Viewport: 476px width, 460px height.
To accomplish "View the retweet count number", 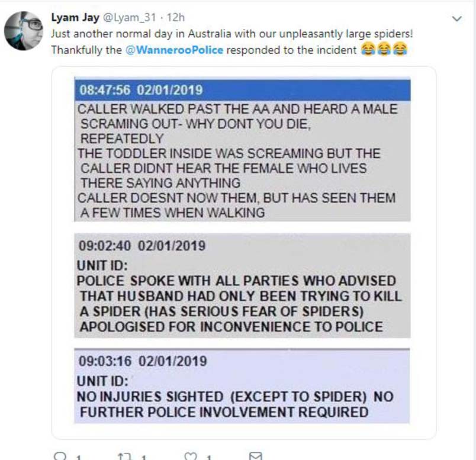I will [x=144, y=457].
